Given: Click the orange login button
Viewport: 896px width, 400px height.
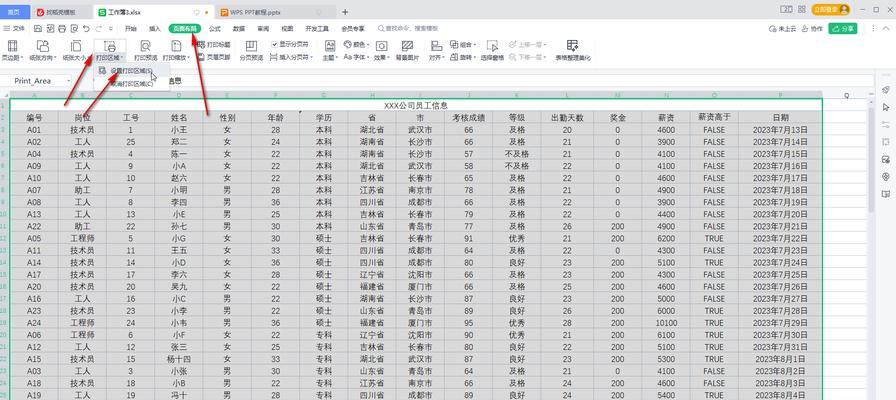Looking at the screenshot, I should pyautogui.click(x=831, y=10).
